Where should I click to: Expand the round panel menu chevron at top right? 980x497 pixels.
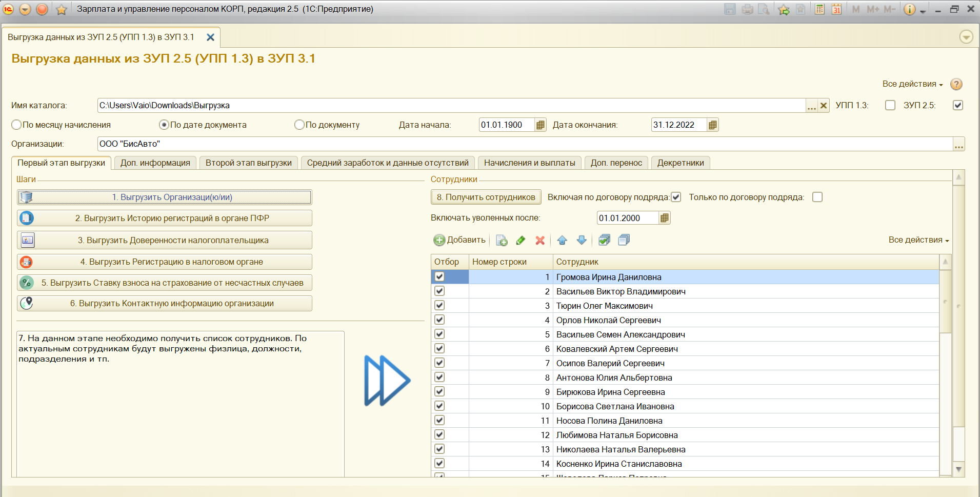[x=966, y=37]
